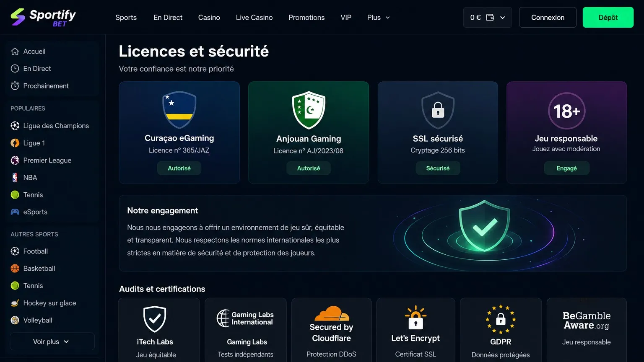Viewport: 644px width, 362px height.
Task: Open the Casino section
Action: click(209, 18)
